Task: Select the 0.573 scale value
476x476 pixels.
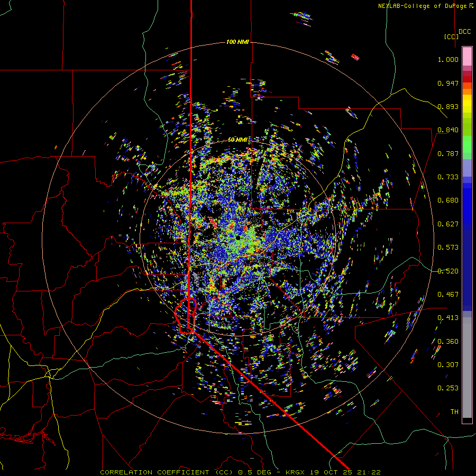Action: (x=448, y=248)
